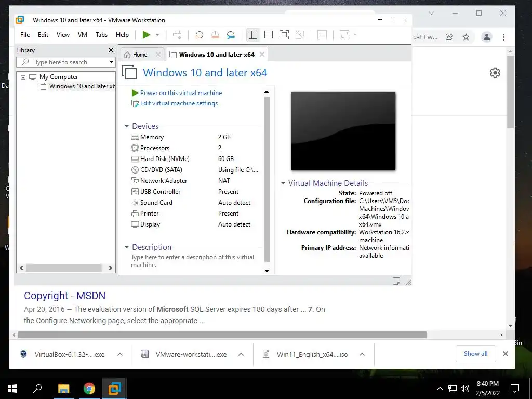The width and height of the screenshot is (532, 399).
Task: Open the snapshot manager icon
Action: pyautogui.click(x=231, y=35)
